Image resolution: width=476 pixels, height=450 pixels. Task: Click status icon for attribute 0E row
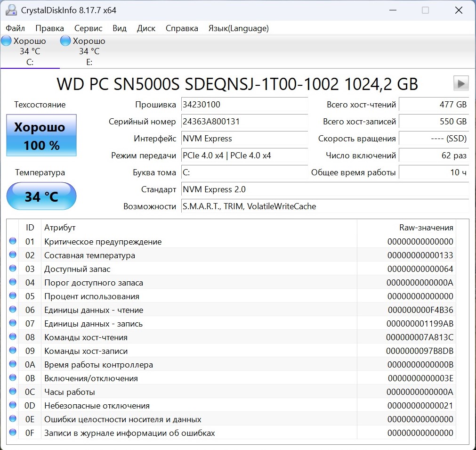(13, 419)
